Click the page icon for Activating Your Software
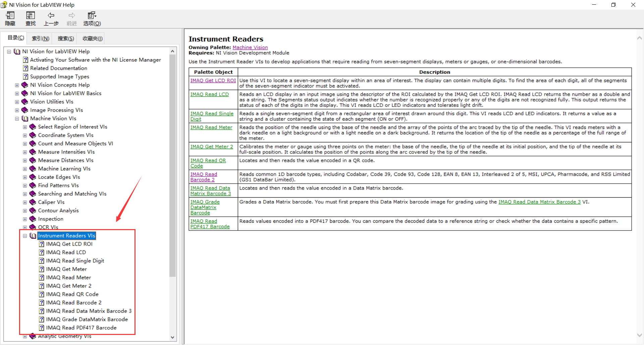This screenshot has height=345, width=644. coord(25,60)
